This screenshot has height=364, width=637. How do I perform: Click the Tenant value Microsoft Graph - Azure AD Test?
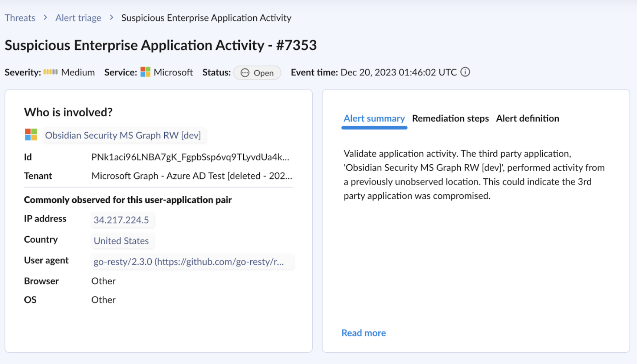point(192,176)
